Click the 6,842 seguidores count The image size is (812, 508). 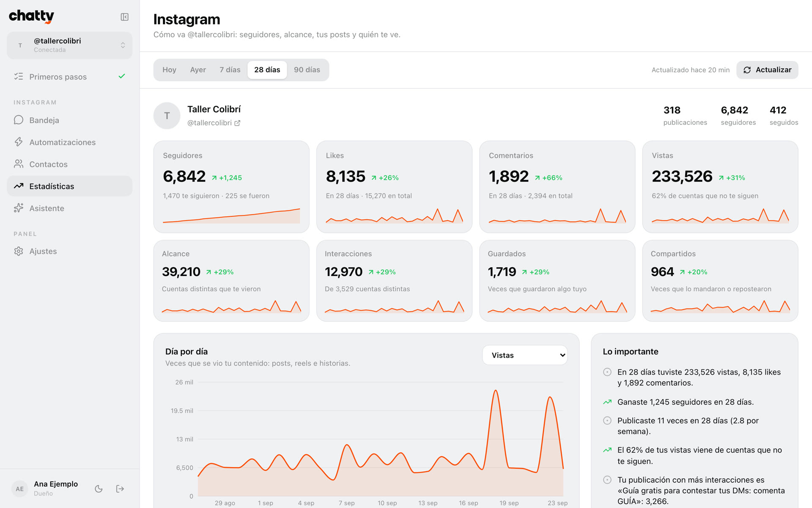point(738,116)
